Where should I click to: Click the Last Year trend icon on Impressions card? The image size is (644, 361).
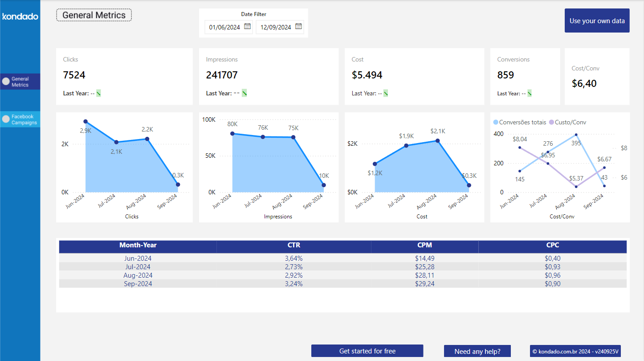[243, 93]
